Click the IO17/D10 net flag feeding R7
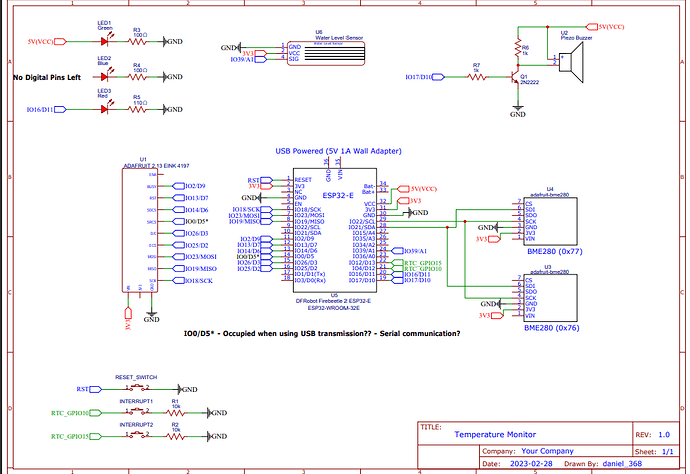 tap(425, 77)
